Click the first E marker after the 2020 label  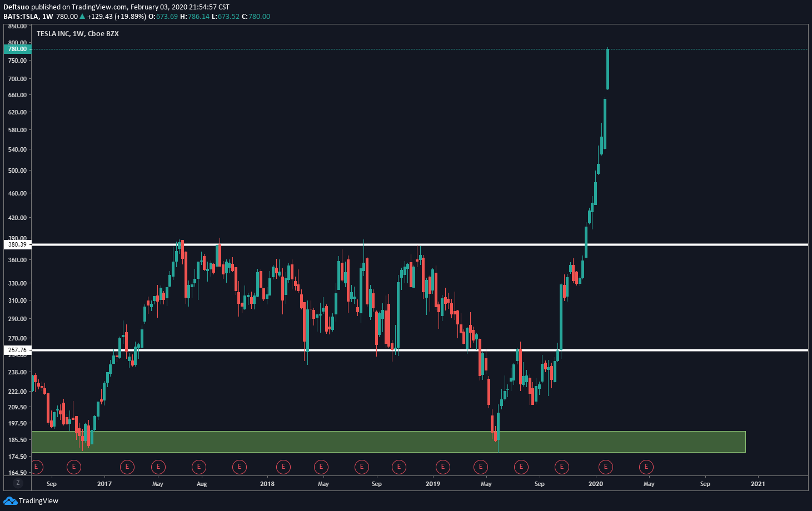(x=606, y=467)
